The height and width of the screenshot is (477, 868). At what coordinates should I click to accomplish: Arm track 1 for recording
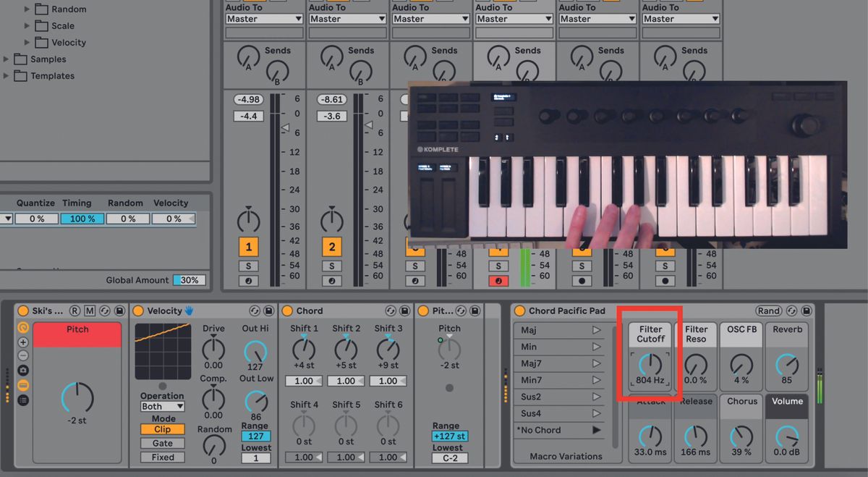pyautogui.click(x=248, y=281)
